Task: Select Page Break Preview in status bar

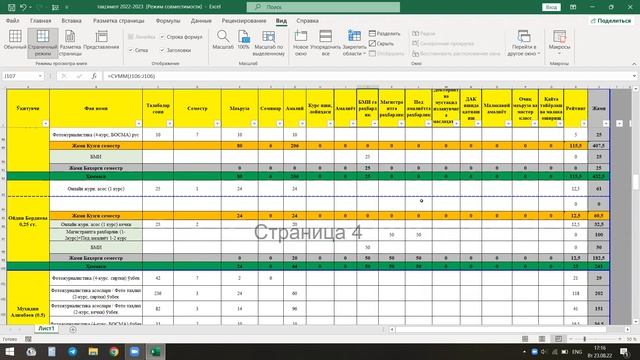Action: coord(558,339)
